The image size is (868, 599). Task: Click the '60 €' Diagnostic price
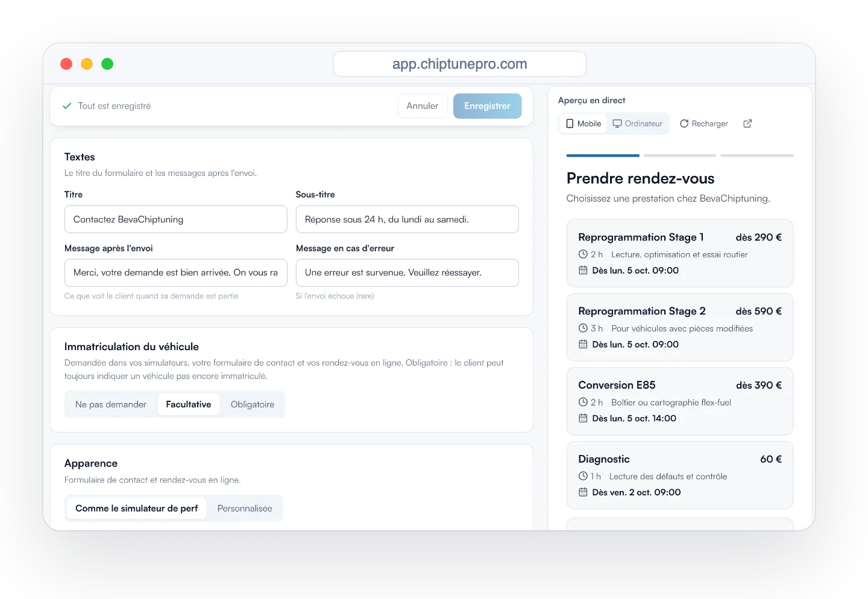tap(771, 459)
